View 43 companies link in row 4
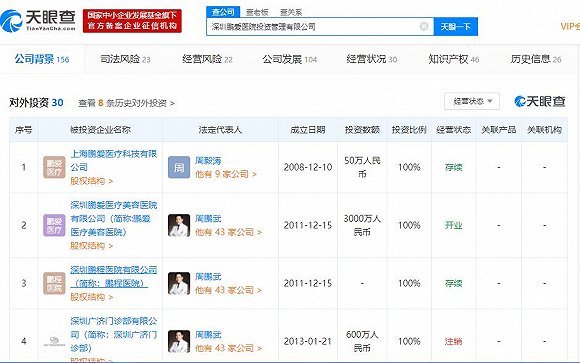This screenshot has height=363, width=580. click(228, 348)
